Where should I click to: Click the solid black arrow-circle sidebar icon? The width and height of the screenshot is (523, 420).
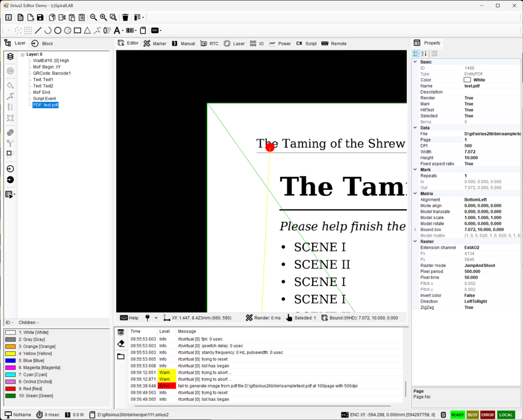point(10,180)
